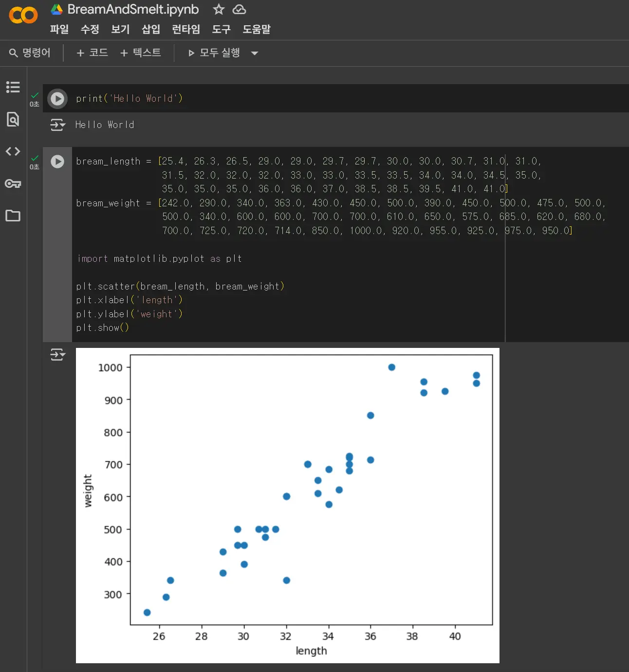Click the second cell's success checkmark
The height and width of the screenshot is (672, 629).
coord(35,158)
